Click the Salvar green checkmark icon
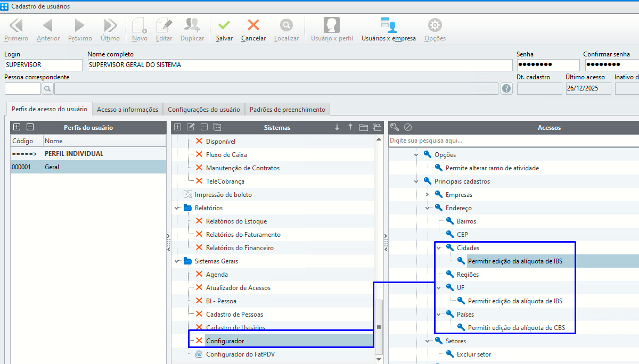The width and height of the screenshot is (639, 364). [224, 26]
